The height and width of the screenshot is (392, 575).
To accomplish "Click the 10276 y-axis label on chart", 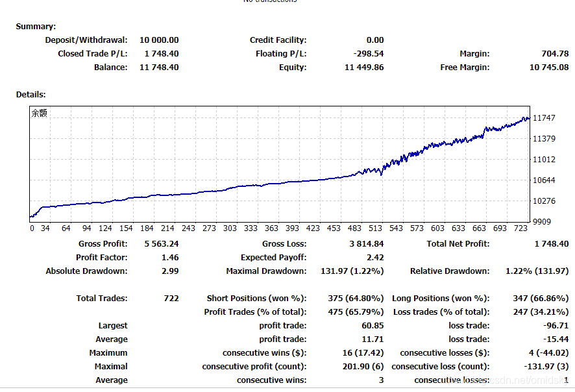I will pos(544,201).
